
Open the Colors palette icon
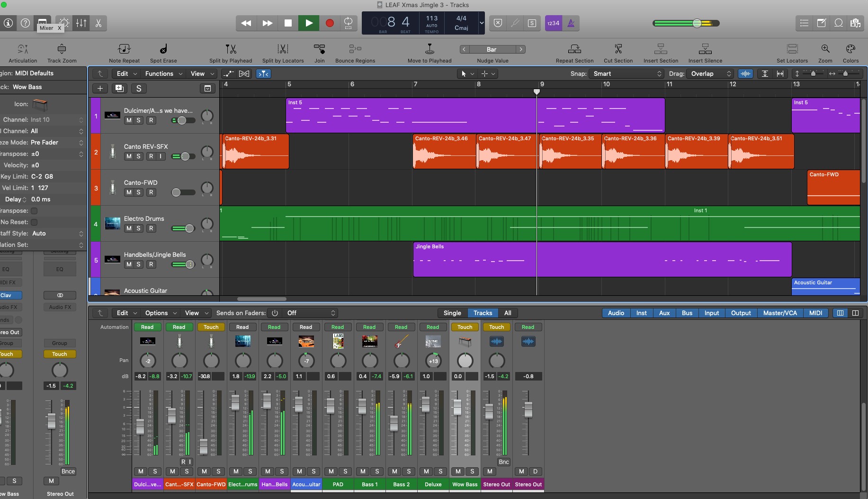[850, 49]
